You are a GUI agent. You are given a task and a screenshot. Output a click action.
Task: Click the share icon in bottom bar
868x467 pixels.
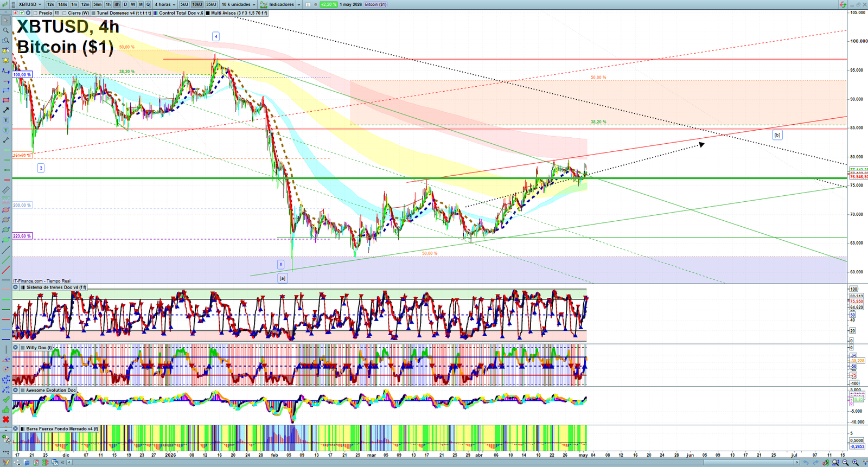17,463
